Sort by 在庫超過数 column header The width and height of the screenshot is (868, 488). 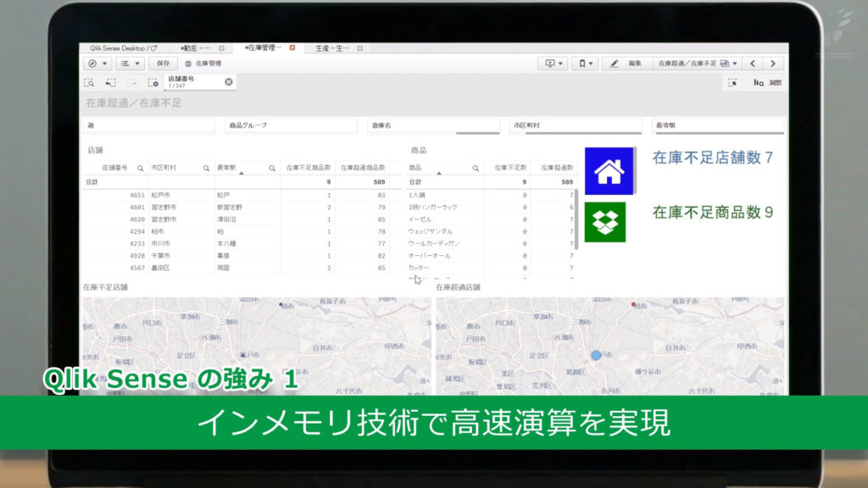tap(557, 168)
